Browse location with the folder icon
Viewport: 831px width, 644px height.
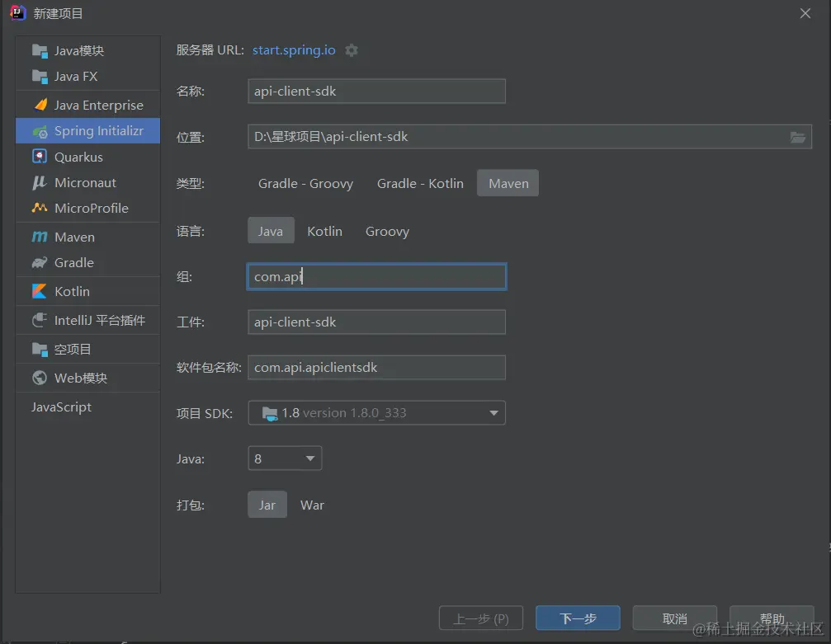coord(798,137)
